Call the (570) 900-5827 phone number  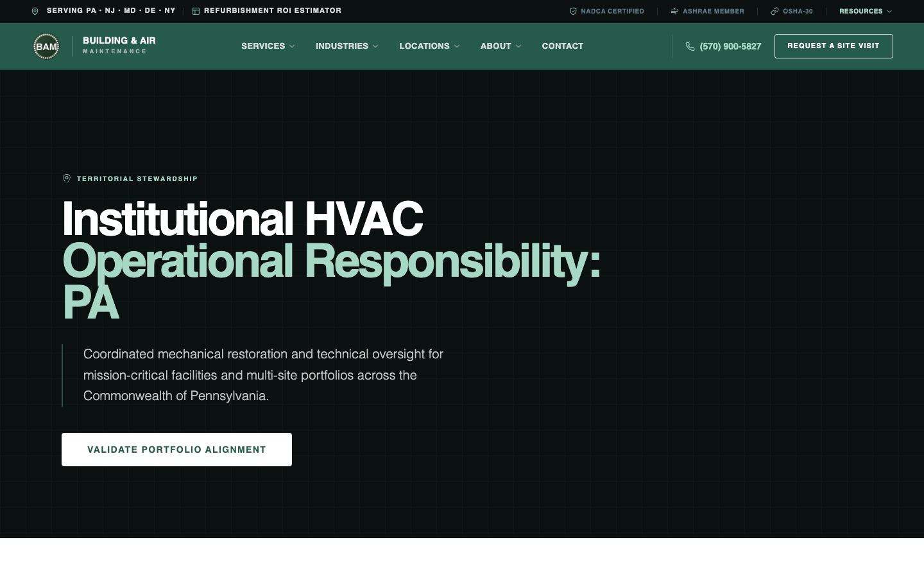[730, 46]
